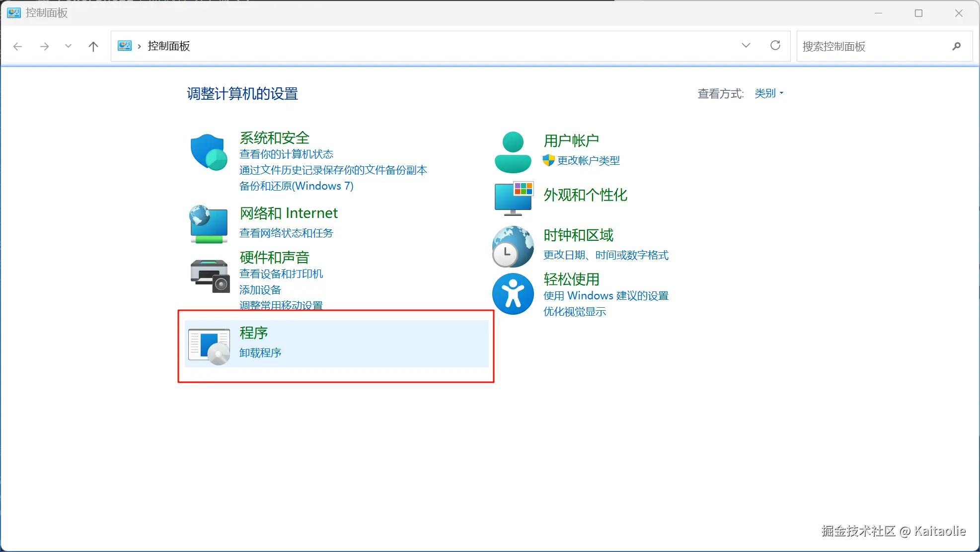Open the 卸载程序 uninstall link

click(x=260, y=353)
